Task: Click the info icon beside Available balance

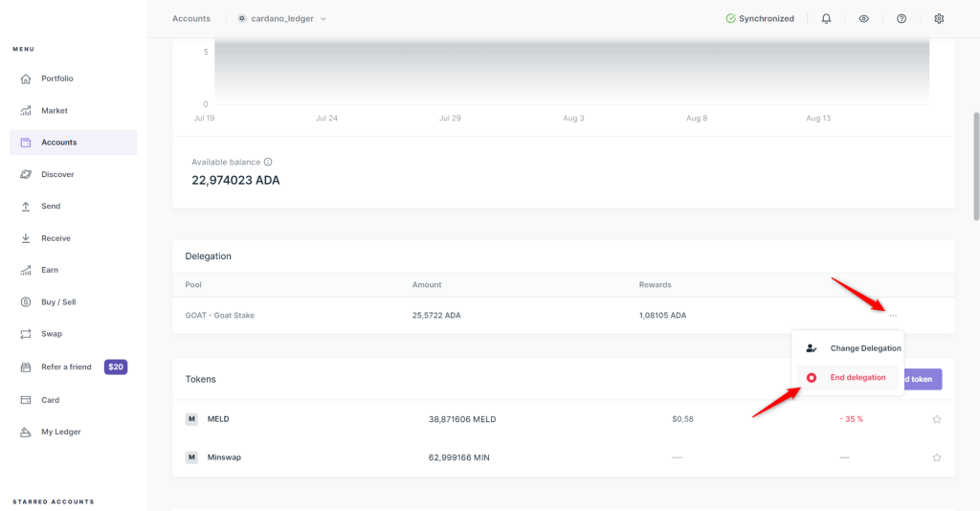Action: tap(268, 162)
